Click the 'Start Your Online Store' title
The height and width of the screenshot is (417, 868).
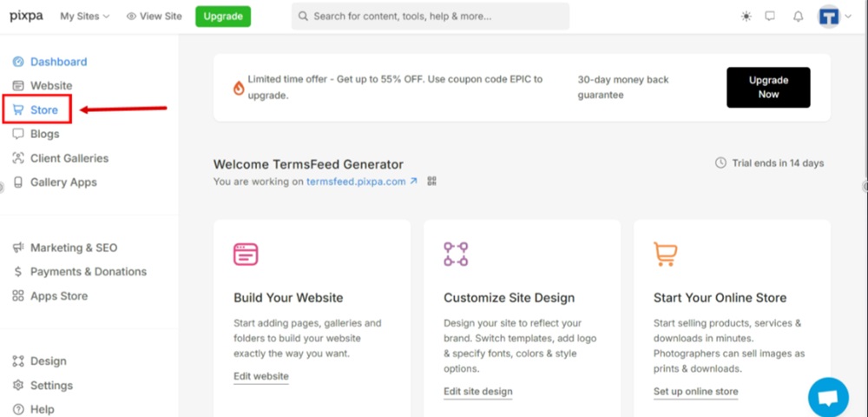click(x=720, y=297)
